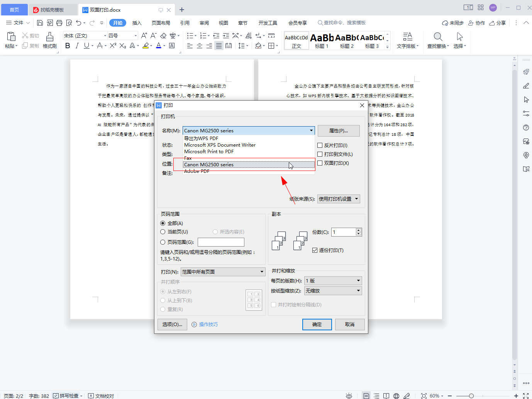Click the Print icon in quick toolbar
Screen dimensions: 532x399
[59, 23]
